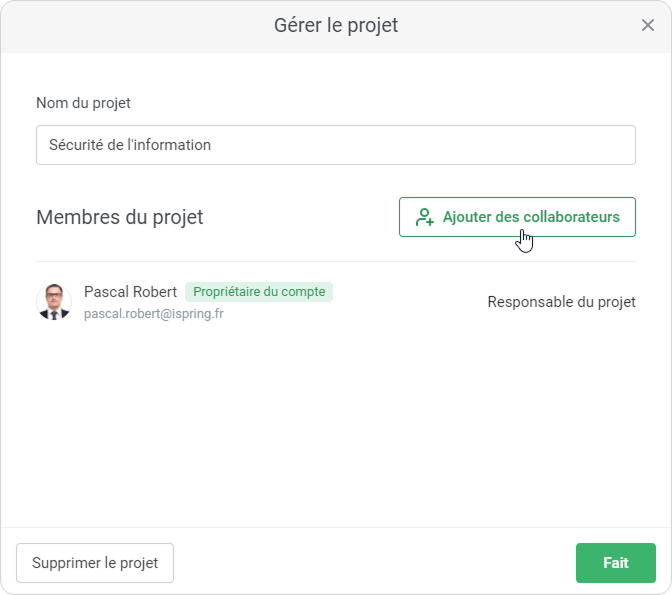The height and width of the screenshot is (595, 672).
Task: Click Pascal Robert's profile avatar
Action: [54, 302]
